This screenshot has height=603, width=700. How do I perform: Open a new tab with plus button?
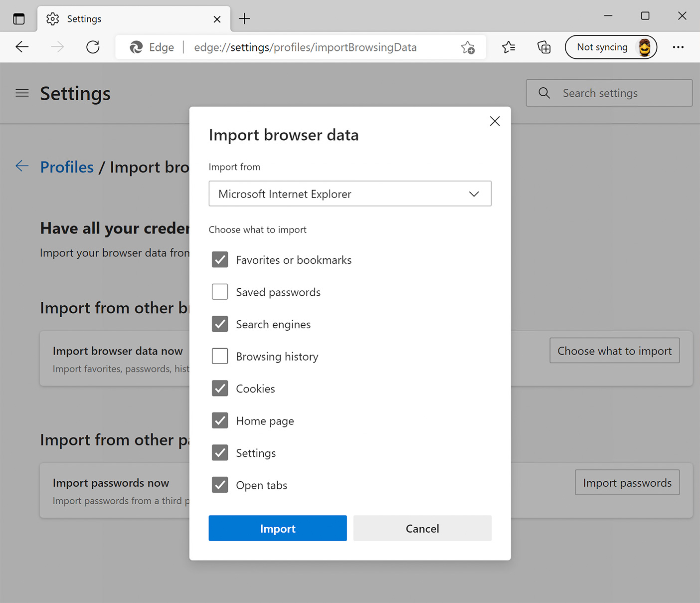coord(244,19)
